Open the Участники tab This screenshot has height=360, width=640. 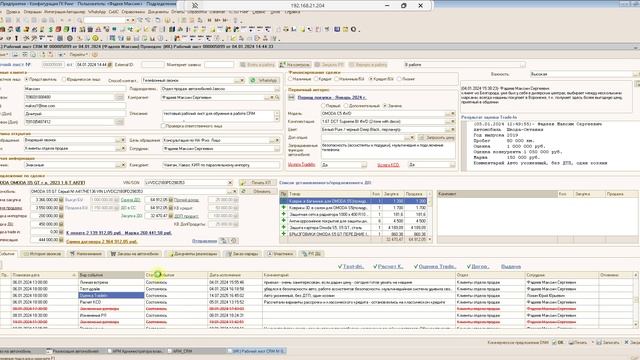(280, 254)
